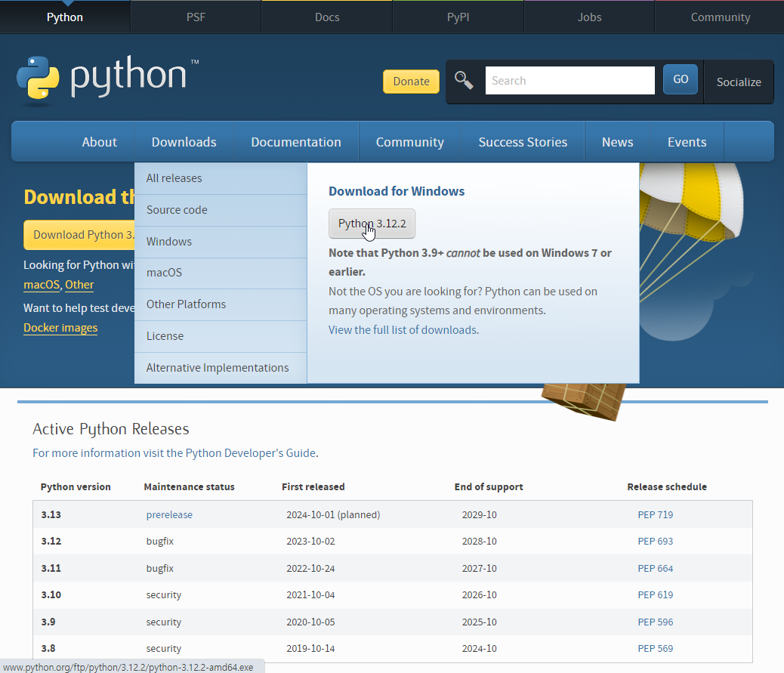Click the First released column header
Image resolution: width=784 pixels, height=673 pixels.
click(x=313, y=486)
